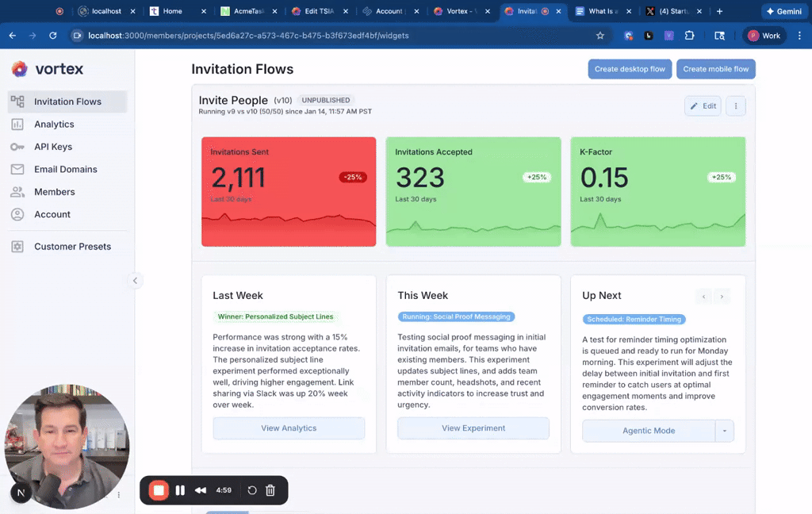
Task: Delete the recording with trash icon
Action: [x=270, y=490]
